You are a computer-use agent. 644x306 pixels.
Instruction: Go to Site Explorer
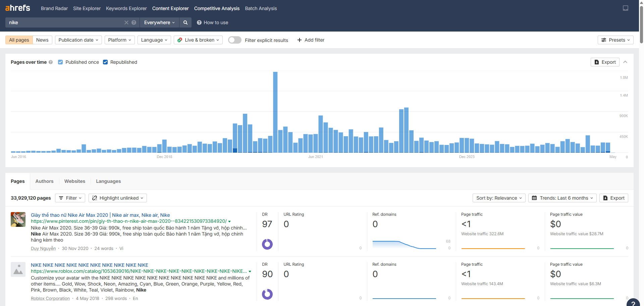click(x=87, y=8)
